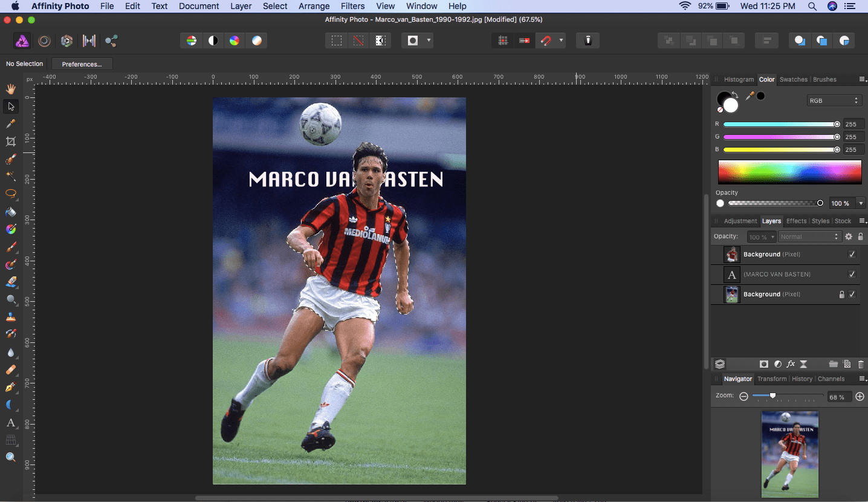Click the Auto White Balance icon
This screenshot has height=502, width=868.
coord(257,41)
